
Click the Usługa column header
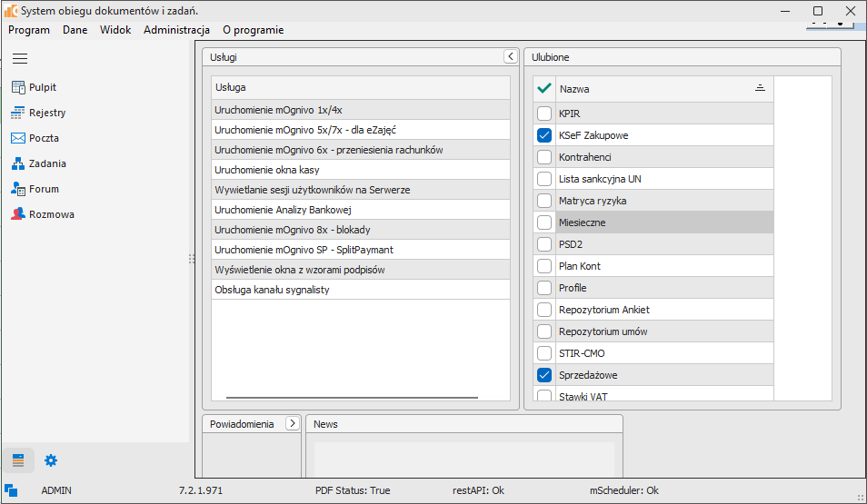click(361, 87)
